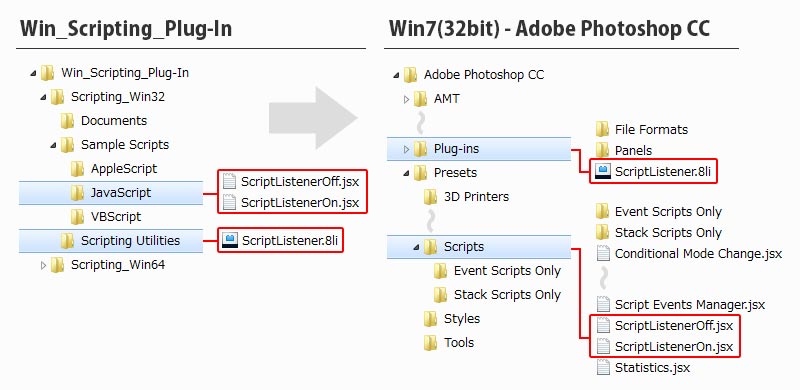Screen dimensions: 800x390
Task: Click the Conditional Mode Change.jsx file icon
Action: (x=603, y=254)
